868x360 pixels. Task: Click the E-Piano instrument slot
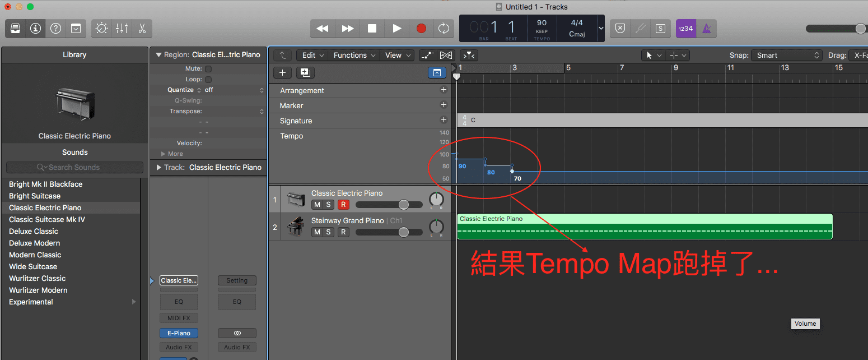click(x=179, y=333)
